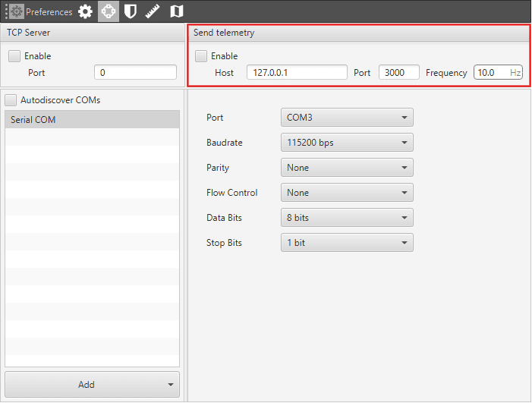Click the Preferences panel gear logo
This screenshot has height=403, width=532.
(x=17, y=11)
